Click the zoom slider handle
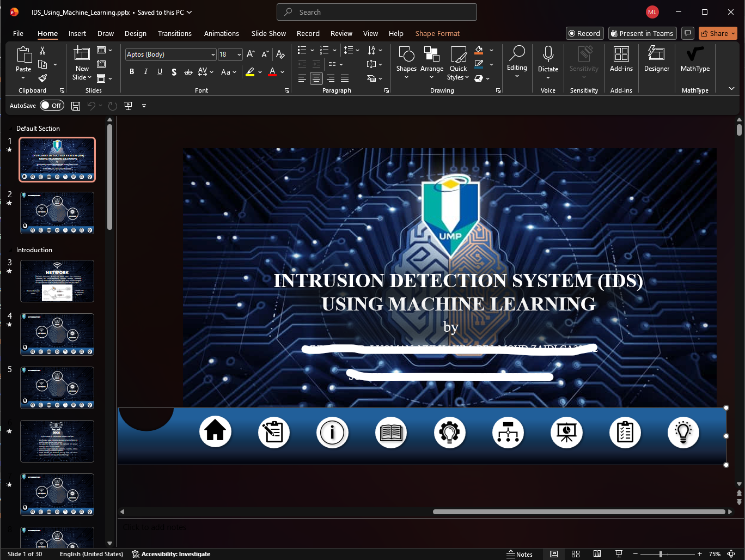This screenshot has height=560, width=745. pos(661,554)
